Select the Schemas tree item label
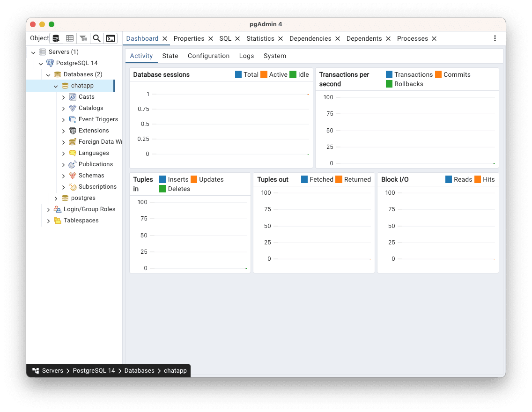Image resolution: width=532 pixels, height=412 pixels. click(91, 175)
